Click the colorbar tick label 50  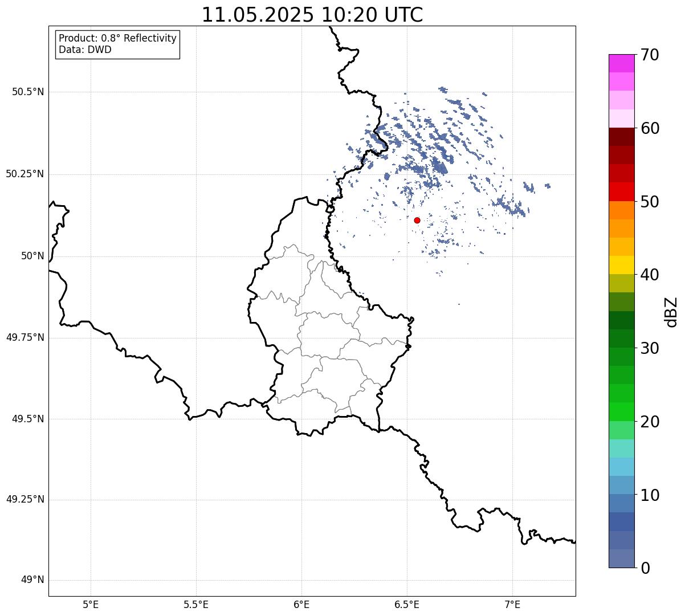[x=650, y=202]
